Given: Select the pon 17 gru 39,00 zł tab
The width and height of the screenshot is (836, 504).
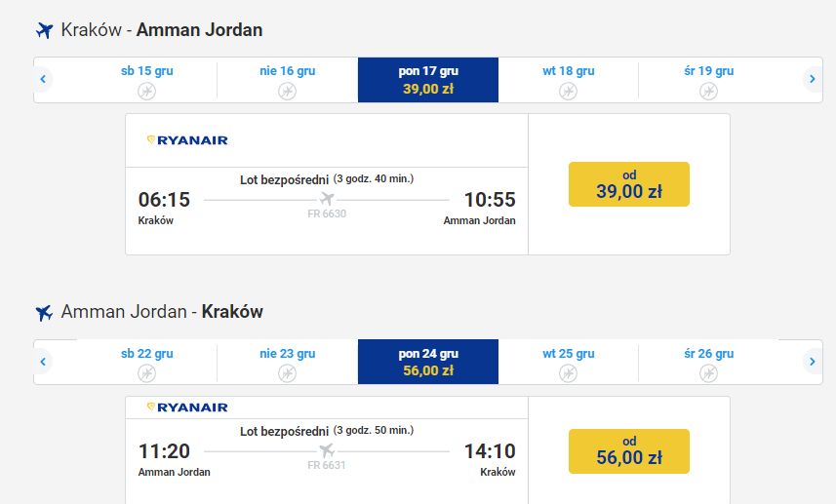Looking at the screenshot, I should (x=428, y=80).
